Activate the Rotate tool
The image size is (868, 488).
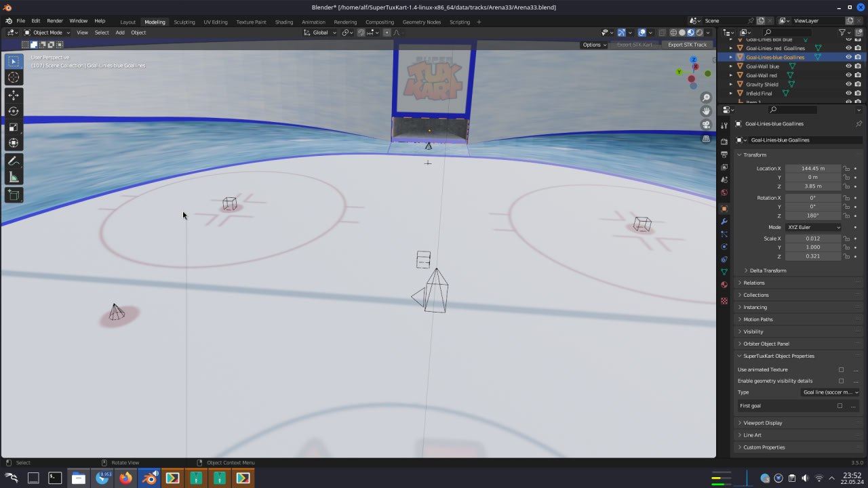[14, 111]
